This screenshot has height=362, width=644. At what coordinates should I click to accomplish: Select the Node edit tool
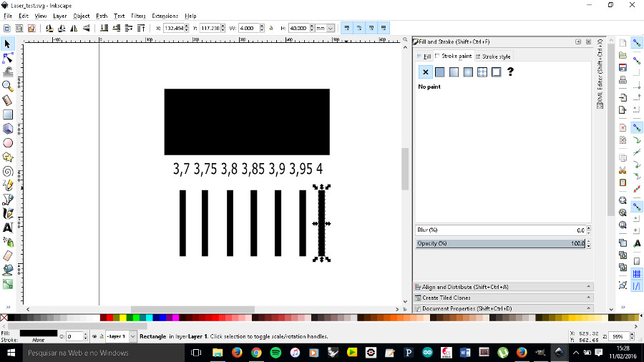(x=7, y=58)
